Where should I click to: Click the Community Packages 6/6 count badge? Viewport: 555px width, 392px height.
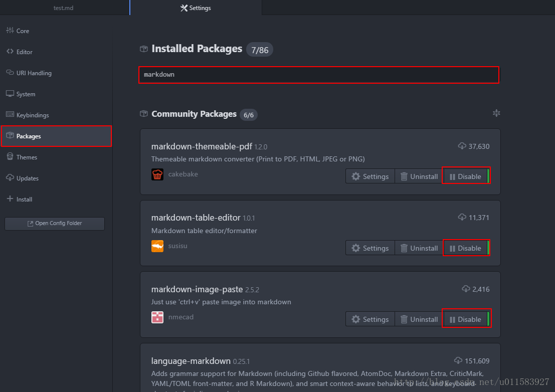(x=249, y=115)
